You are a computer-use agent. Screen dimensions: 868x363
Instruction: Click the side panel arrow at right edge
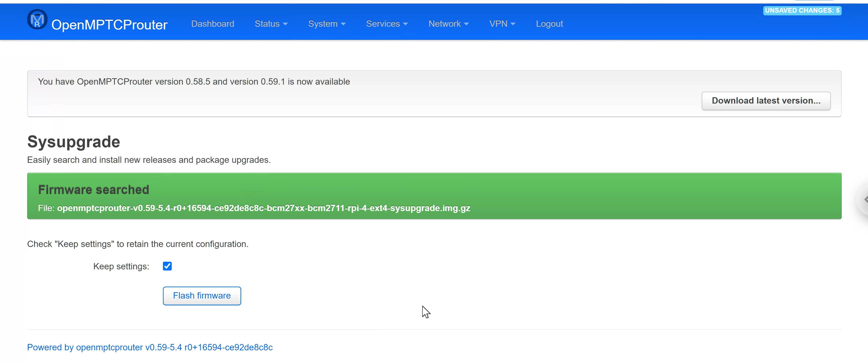click(x=865, y=199)
